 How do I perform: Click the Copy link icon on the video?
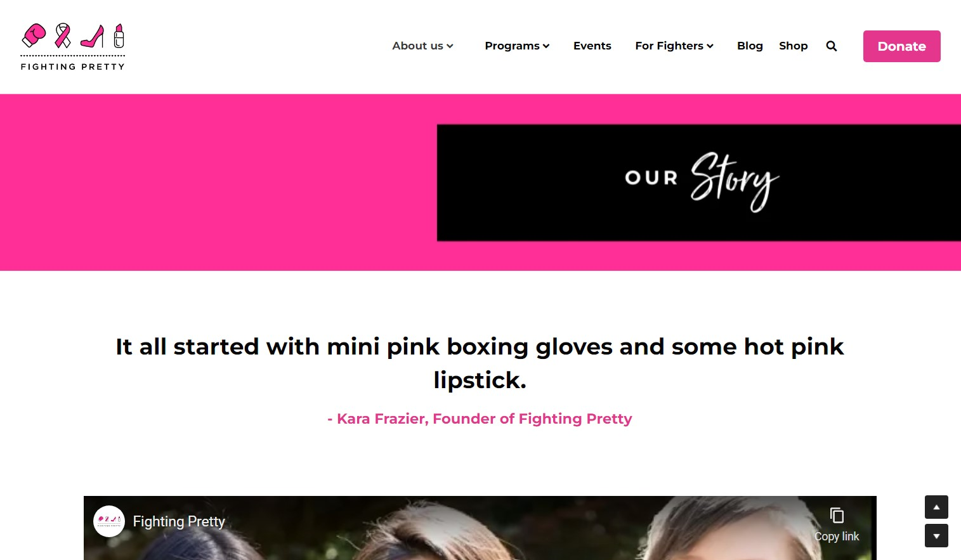(837, 516)
